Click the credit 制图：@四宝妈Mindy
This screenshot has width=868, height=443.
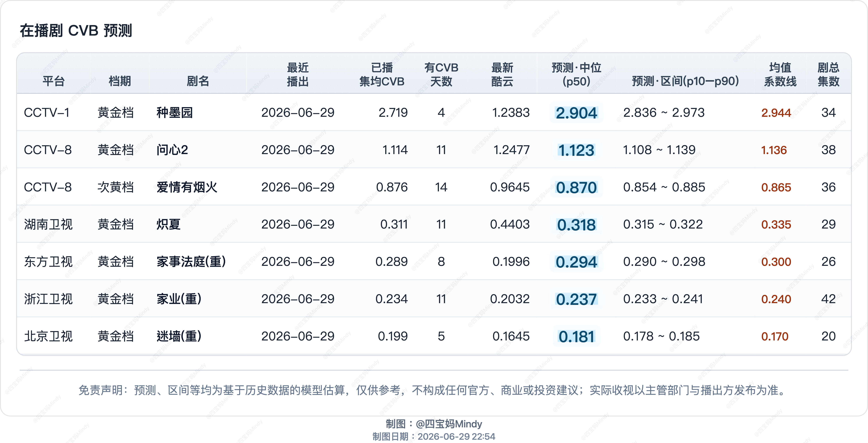tap(434, 424)
